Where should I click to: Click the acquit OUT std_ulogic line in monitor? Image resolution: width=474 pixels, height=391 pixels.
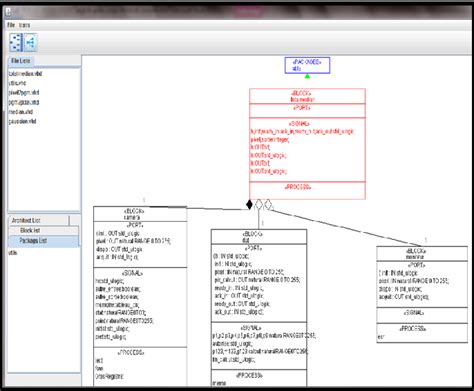[404, 297]
